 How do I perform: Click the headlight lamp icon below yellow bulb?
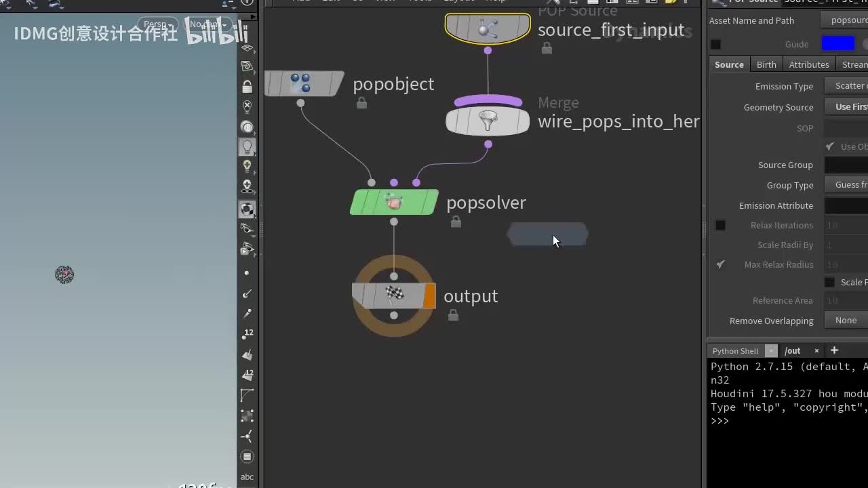click(247, 186)
